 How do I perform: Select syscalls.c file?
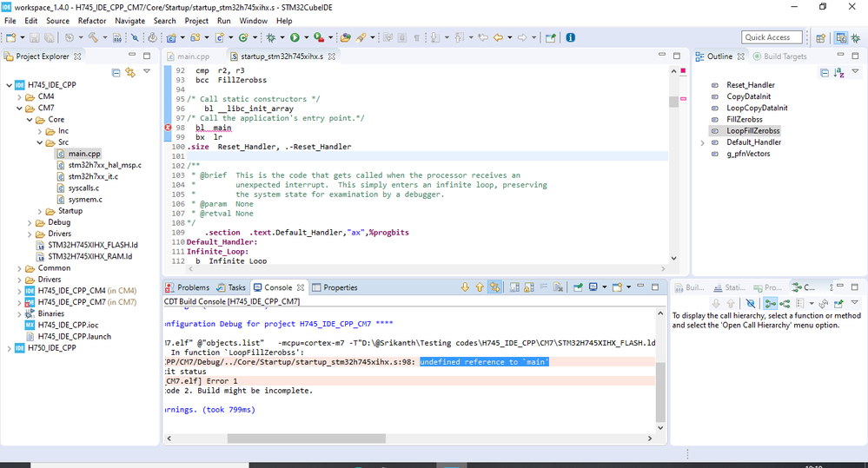point(83,188)
